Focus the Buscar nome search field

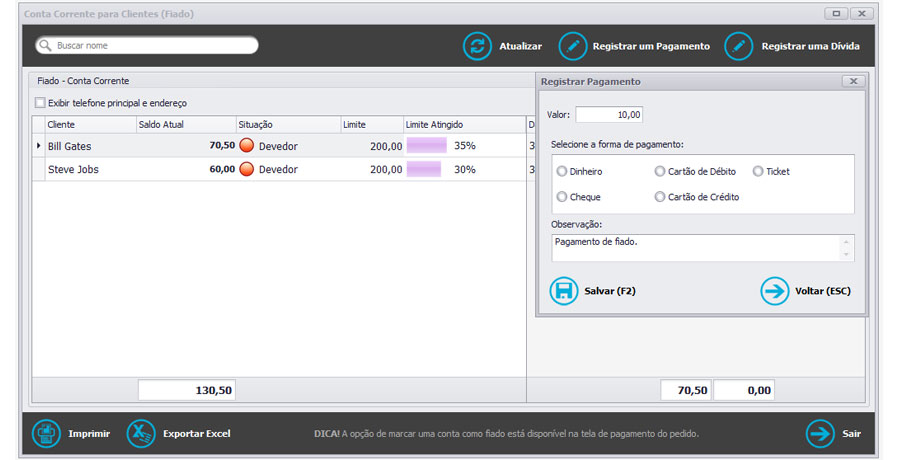click(150, 46)
